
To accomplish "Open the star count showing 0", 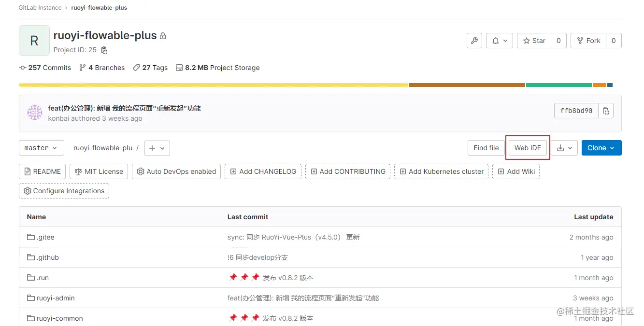I will 558,41.
